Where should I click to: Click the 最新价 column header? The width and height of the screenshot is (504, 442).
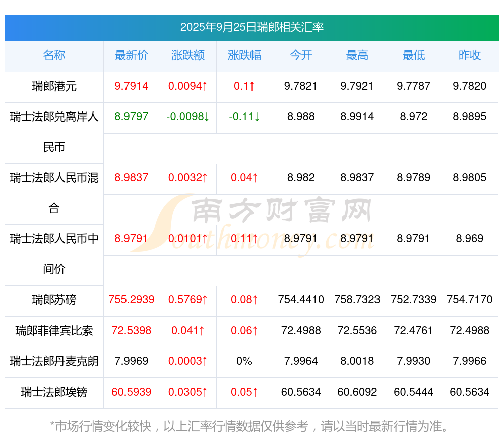(132, 56)
